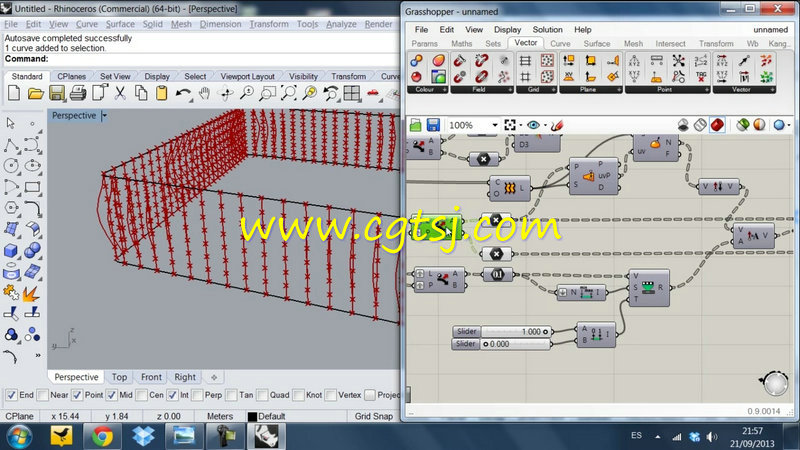Click the CPlane status bar pane

[19, 416]
